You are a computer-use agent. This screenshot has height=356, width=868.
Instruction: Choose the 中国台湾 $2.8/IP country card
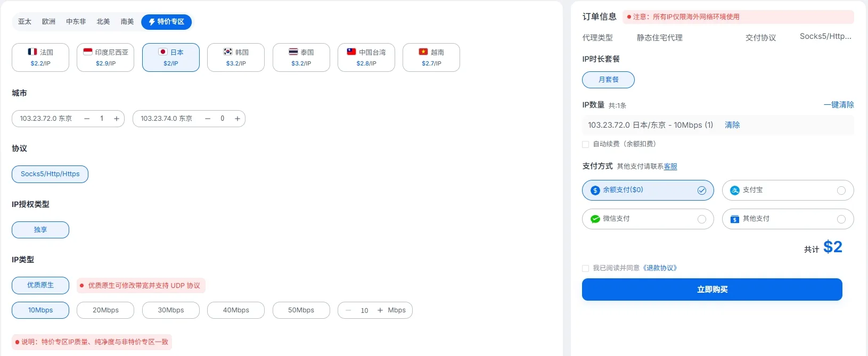point(366,57)
